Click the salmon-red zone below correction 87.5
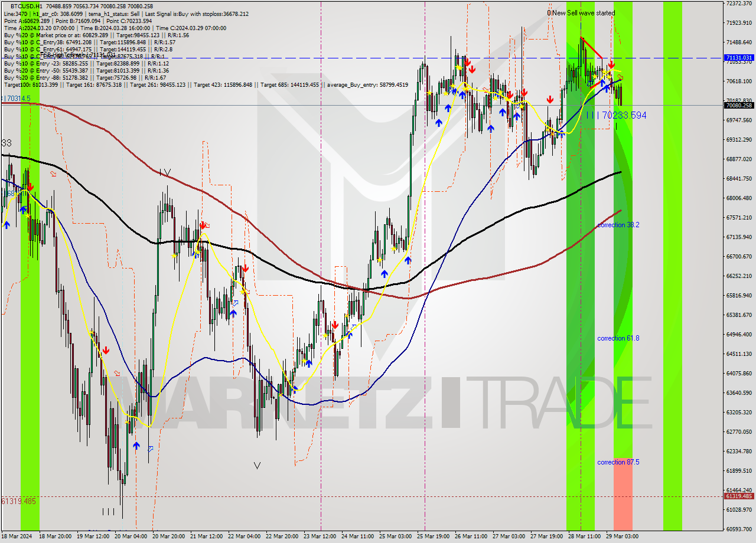Screen dimensions: 756x543 pyautogui.click(x=623, y=494)
